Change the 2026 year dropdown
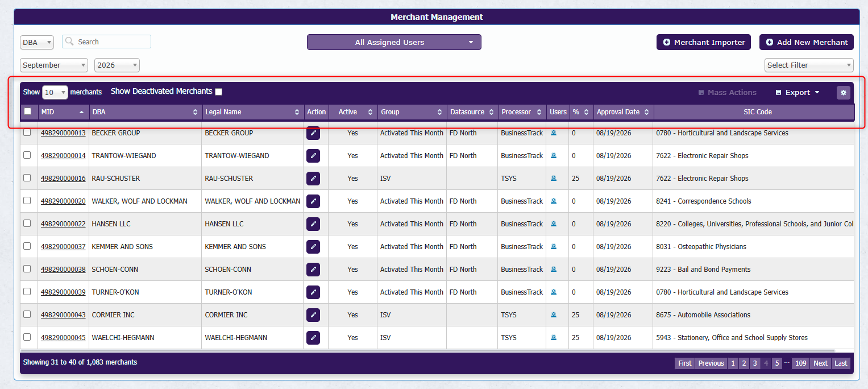868x389 pixels. point(117,65)
